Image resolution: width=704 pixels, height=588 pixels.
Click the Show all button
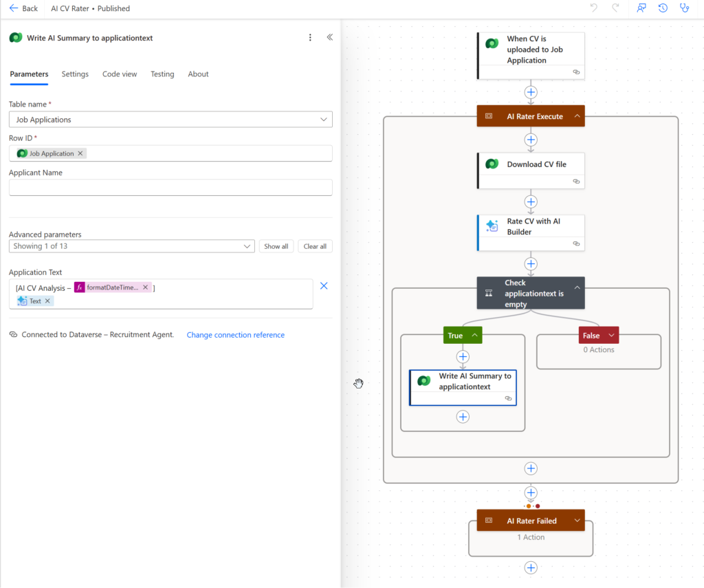click(x=276, y=246)
